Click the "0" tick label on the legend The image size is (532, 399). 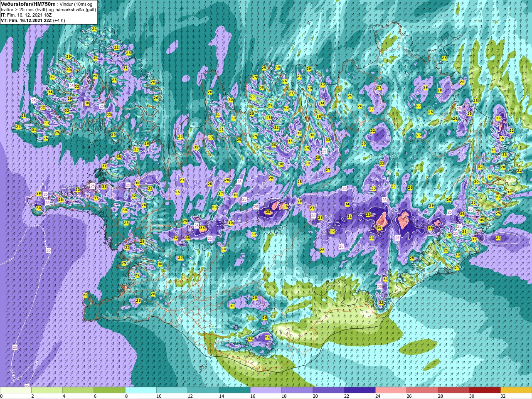[x=1, y=396]
